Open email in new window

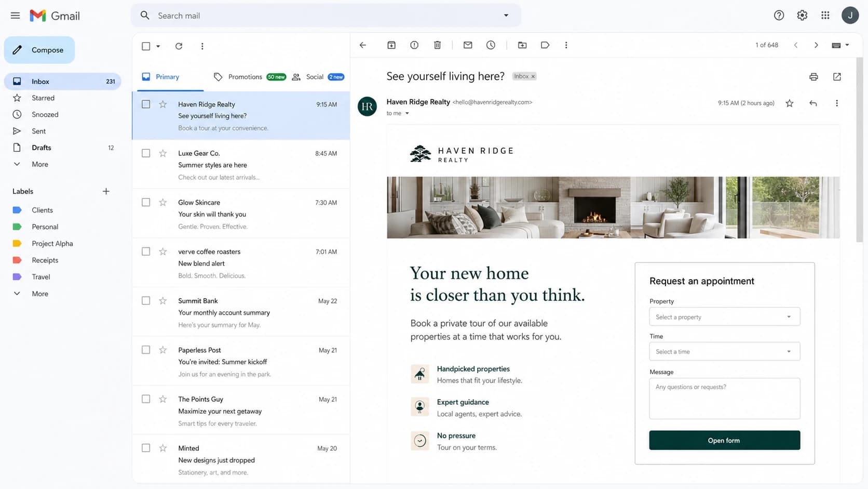(x=837, y=77)
